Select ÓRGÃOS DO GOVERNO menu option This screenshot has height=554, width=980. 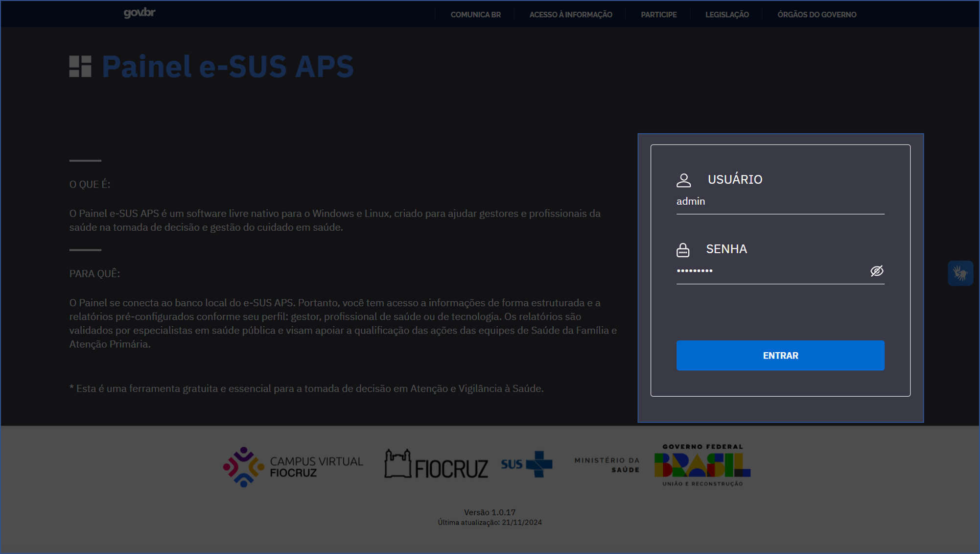coord(817,14)
